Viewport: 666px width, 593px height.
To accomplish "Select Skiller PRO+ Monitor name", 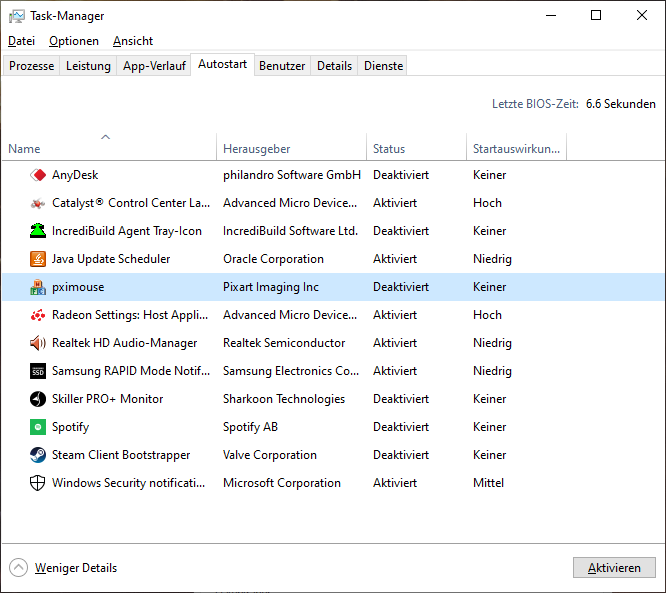I will [107, 399].
